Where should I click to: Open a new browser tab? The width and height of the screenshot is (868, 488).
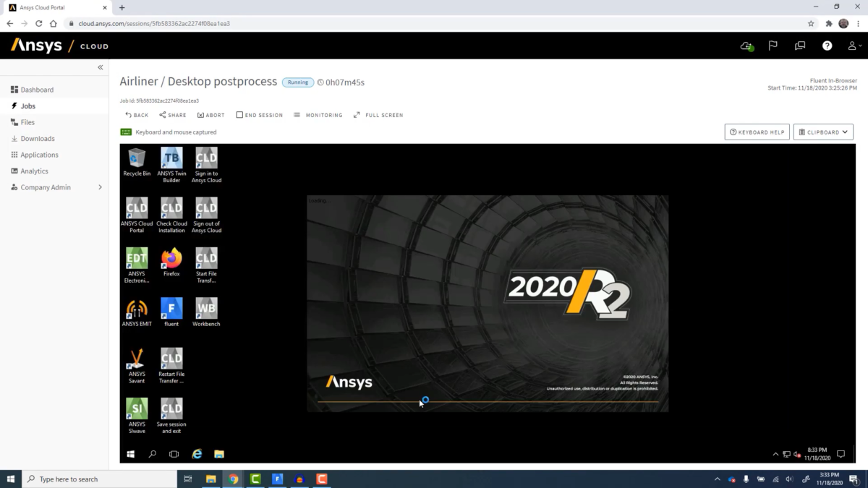pyautogui.click(x=122, y=7)
